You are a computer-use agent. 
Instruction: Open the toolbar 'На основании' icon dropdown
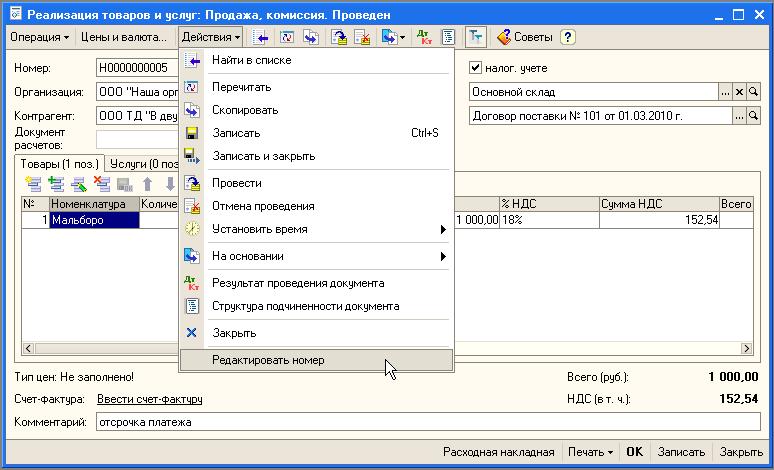pos(393,38)
